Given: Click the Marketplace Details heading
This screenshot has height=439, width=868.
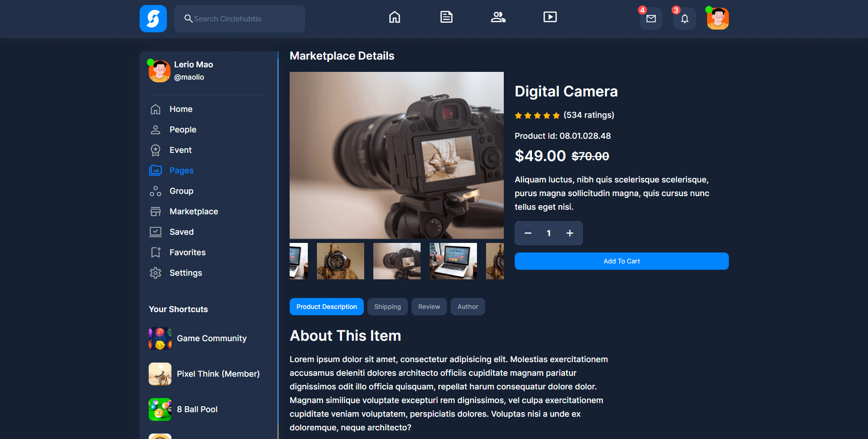Looking at the screenshot, I should coord(342,56).
